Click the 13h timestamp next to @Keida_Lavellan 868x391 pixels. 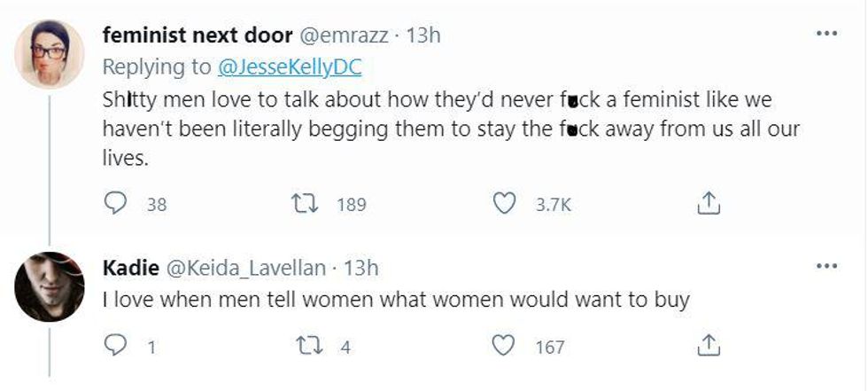(x=360, y=267)
